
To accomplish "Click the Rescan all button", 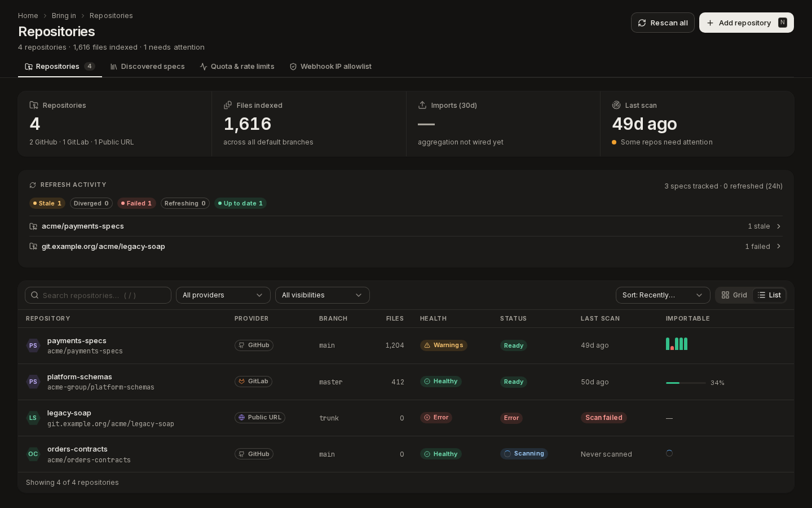I will pos(663,23).
